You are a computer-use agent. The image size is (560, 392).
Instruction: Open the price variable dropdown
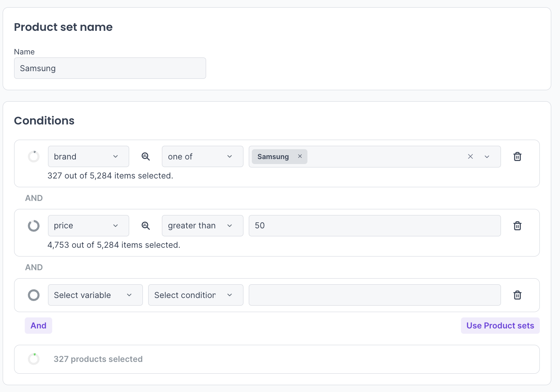point(88,226)
